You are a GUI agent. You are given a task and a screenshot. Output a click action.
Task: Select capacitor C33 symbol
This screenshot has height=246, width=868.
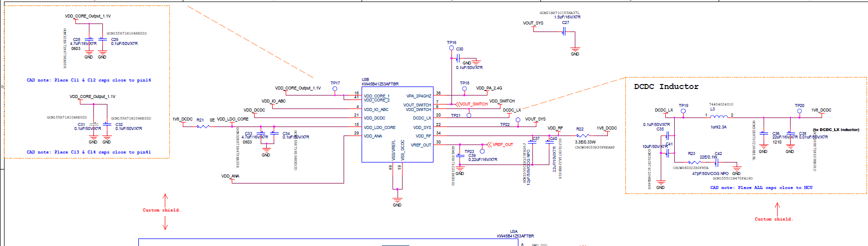[261, 133]
